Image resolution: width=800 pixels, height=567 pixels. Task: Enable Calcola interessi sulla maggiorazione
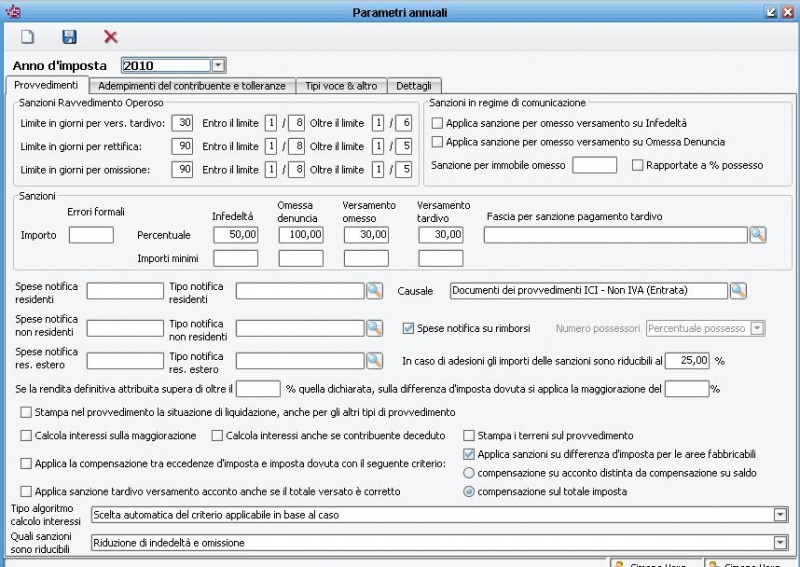coord(26,436)
